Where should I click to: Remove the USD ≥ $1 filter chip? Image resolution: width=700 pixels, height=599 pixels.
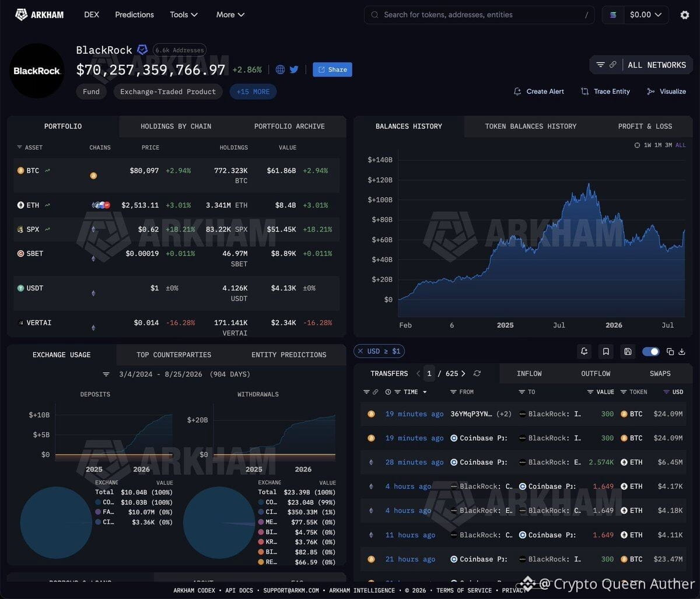pyautogui.click(x=359, y=351)
